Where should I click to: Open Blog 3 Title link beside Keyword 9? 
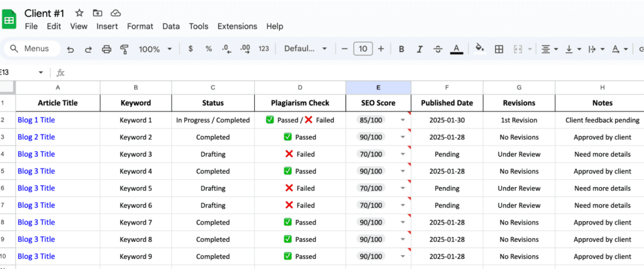[36, 256]
